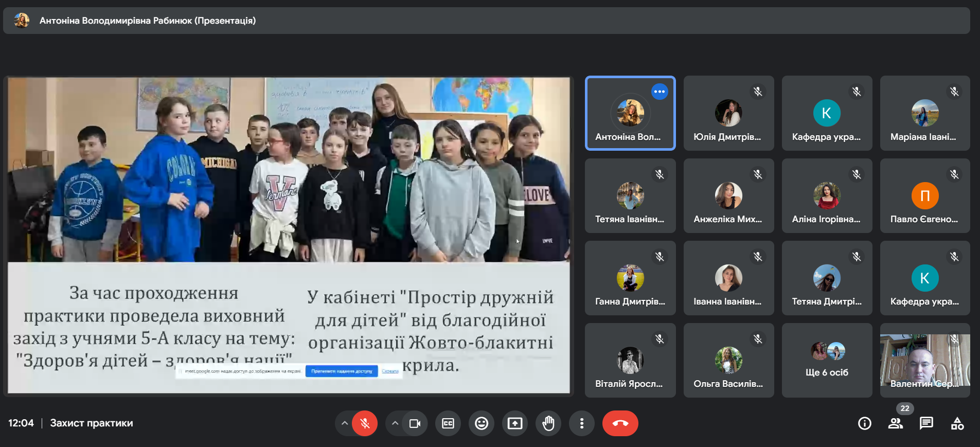Click the muted mic icon on Віталій Яросл... tile

click(x=660, y=339)
